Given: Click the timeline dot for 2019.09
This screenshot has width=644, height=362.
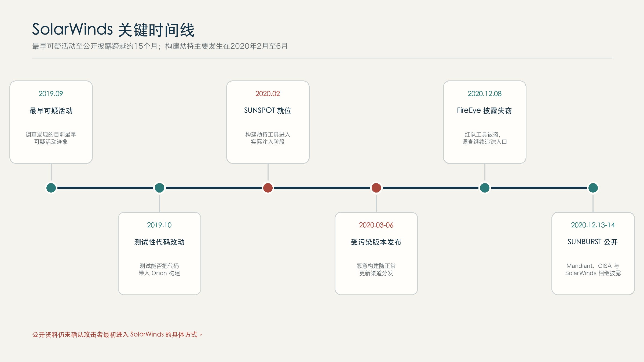Looking at the screenshot, I should [x=51, y=188].
